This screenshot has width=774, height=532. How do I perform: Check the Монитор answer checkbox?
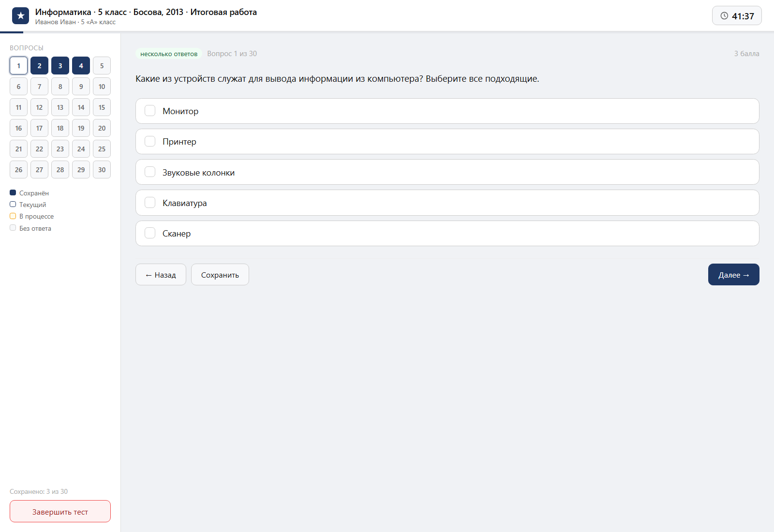pyautogui.click(x=150, y=111)
